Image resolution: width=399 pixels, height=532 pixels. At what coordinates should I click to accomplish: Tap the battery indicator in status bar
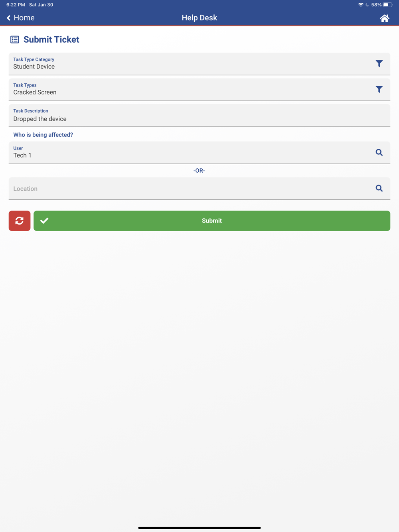point(388,5)
